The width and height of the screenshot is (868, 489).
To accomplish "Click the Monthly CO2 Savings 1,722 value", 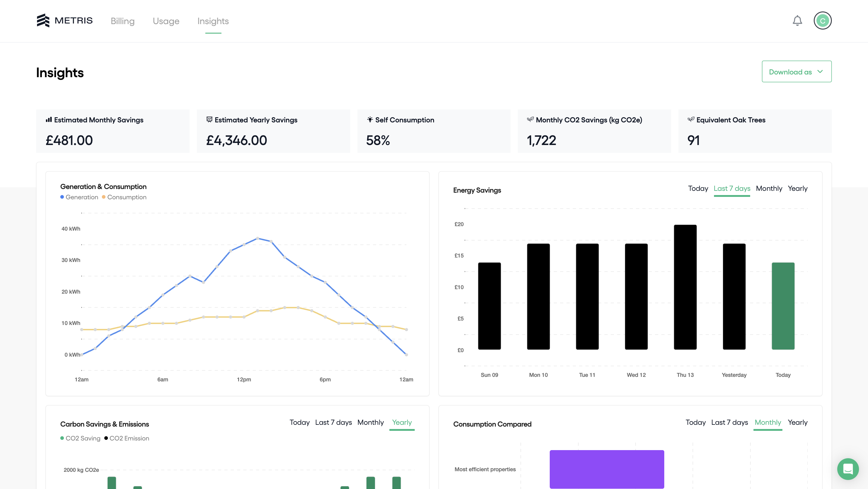I will click(541, 140).
